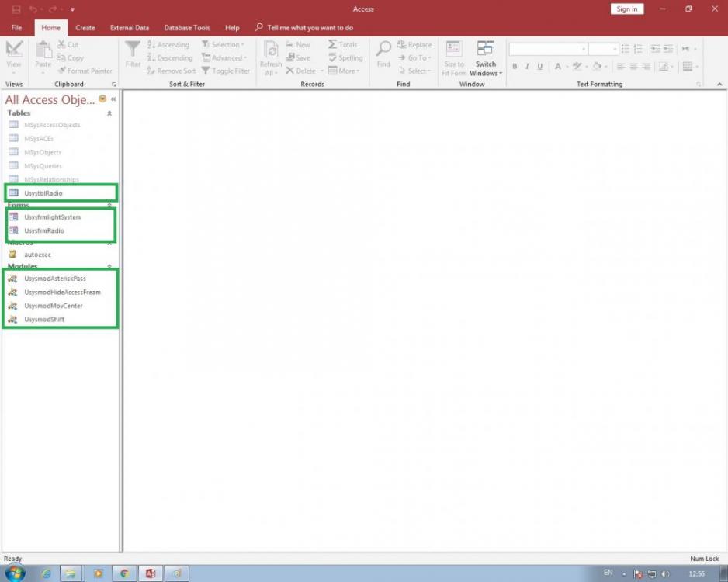Open the Advanced filter options dropdown
This screenshot has width=728, height=582.
point(224,57)
